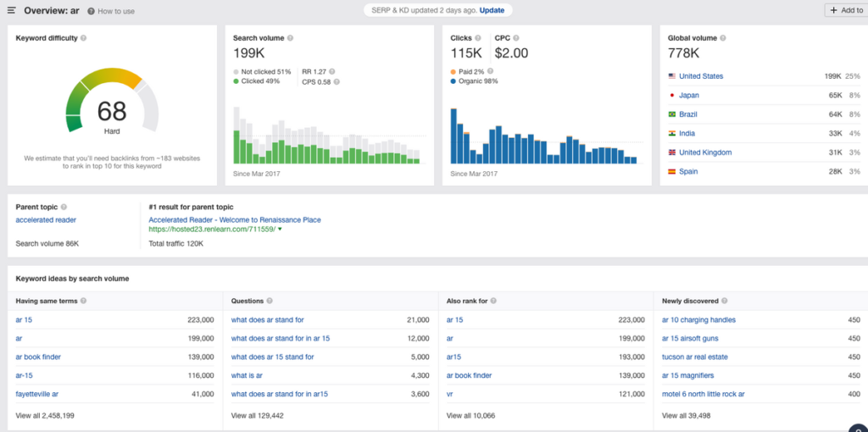The height and width of the screenshot is (432, 868).
Task: Click Also rank for info icon
Action: 493,301
